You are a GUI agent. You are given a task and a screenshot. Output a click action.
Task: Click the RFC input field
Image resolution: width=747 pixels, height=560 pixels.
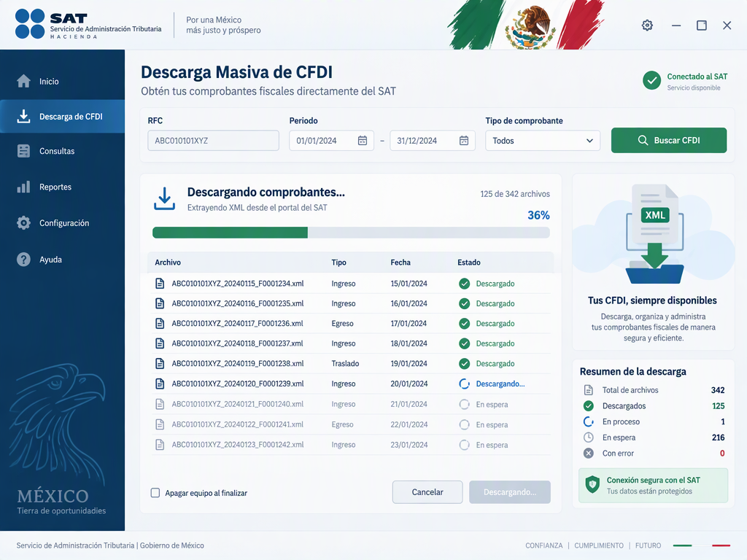pos(214,141)
